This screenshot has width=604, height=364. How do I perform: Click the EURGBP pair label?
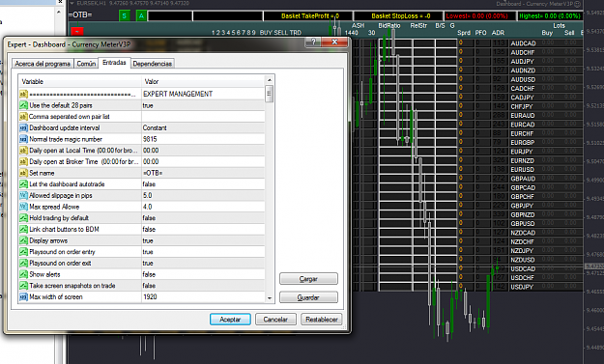tap(522, 143)
